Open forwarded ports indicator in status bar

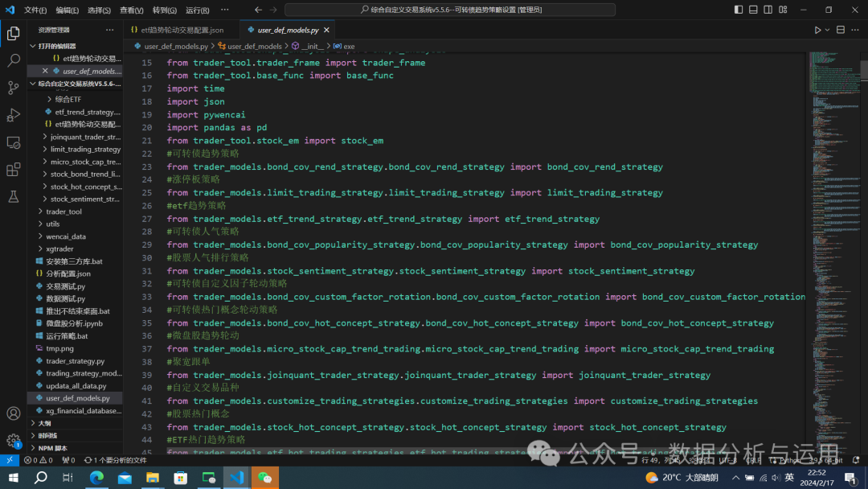tap(68, 460)
